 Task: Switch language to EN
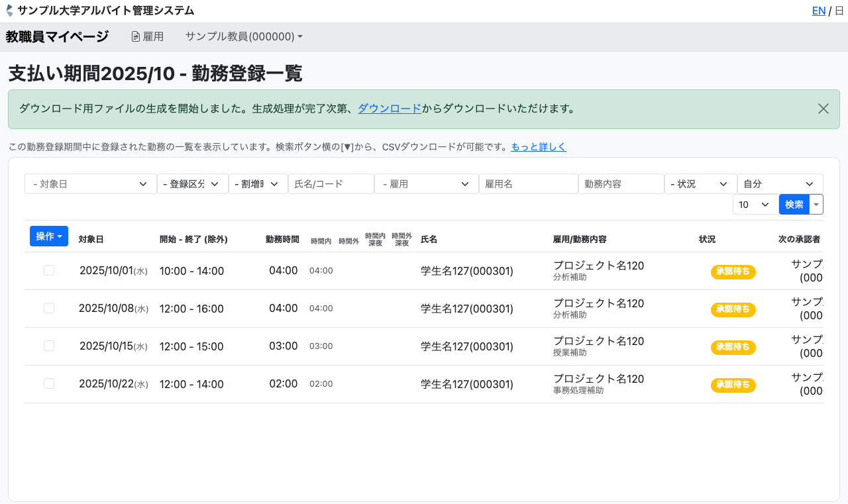coord(818,11)
